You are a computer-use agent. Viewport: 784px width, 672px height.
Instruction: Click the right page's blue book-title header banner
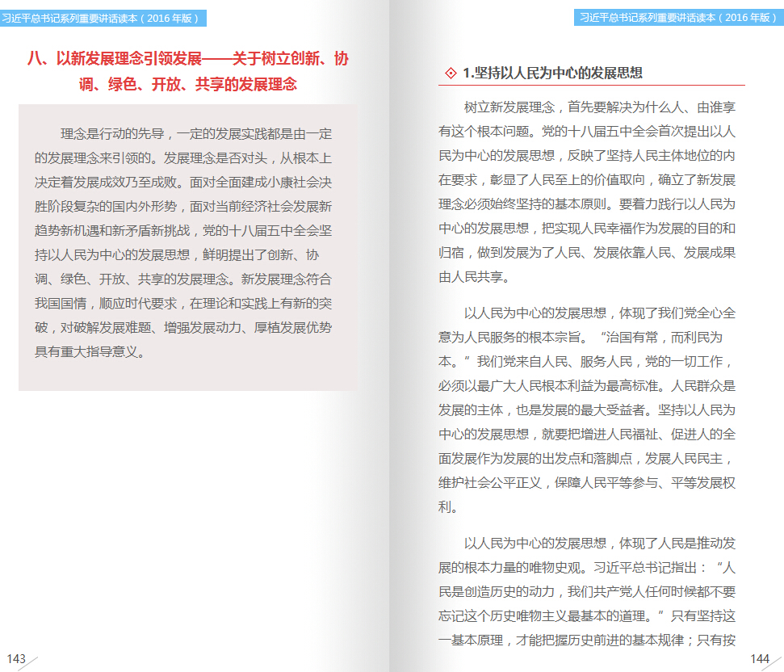pyautogui.click(x=678, y=18)
